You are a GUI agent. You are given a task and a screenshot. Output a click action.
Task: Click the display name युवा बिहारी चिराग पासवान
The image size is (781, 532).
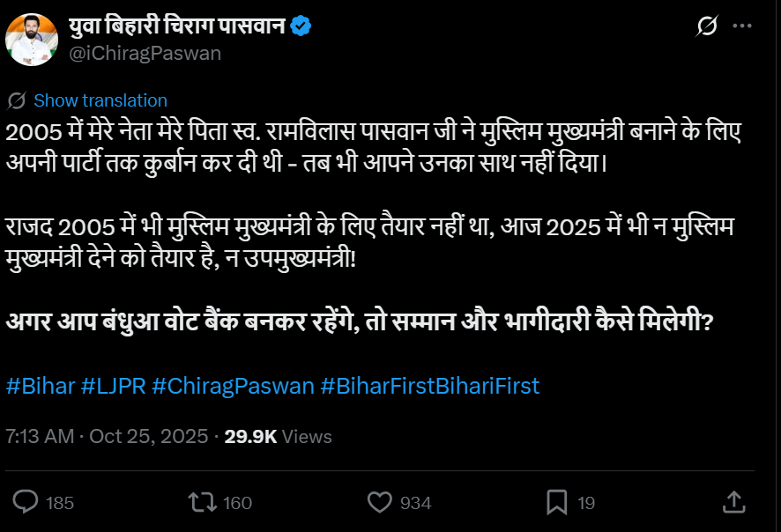[x=177, y=26]
